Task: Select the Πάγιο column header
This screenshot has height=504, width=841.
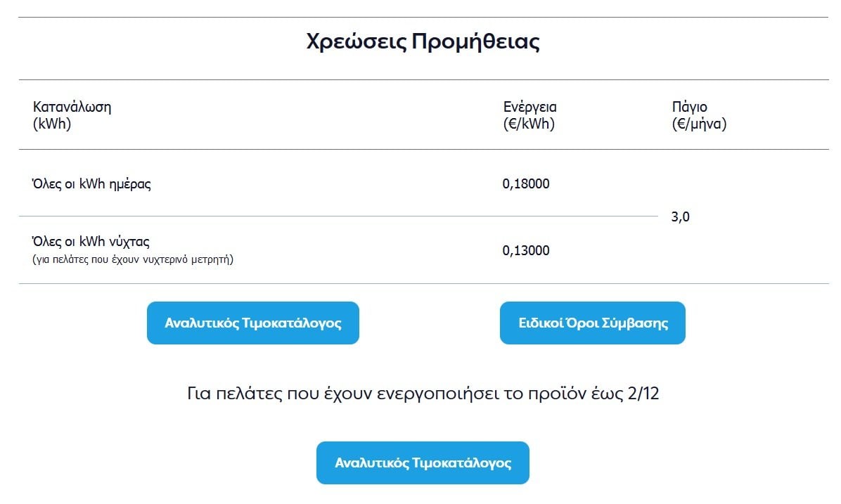Action: [690, 107]
